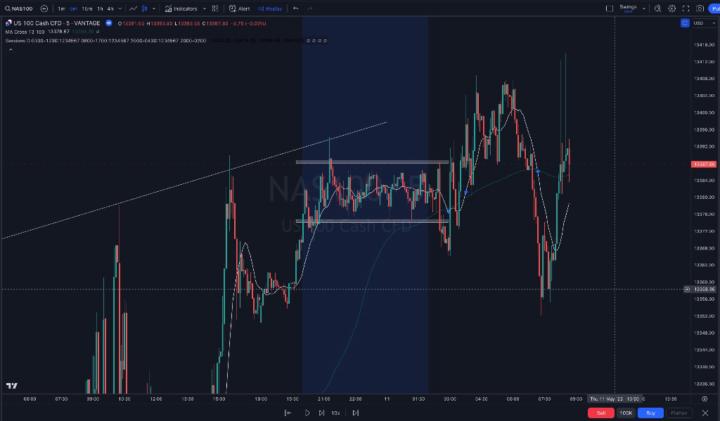Click replay jump-to bar icon
The image size is (720, 421).
(x=288, y=413)
